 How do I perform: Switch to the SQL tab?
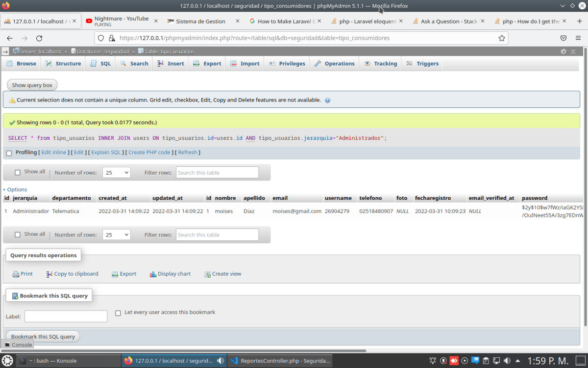click(x=100, y=63)
